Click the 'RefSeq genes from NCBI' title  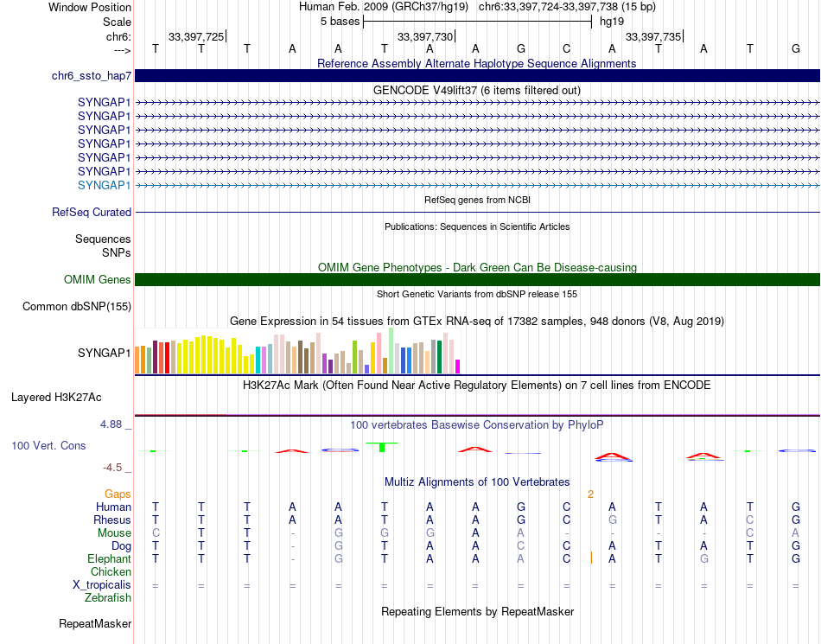click(x=477, y=200)
